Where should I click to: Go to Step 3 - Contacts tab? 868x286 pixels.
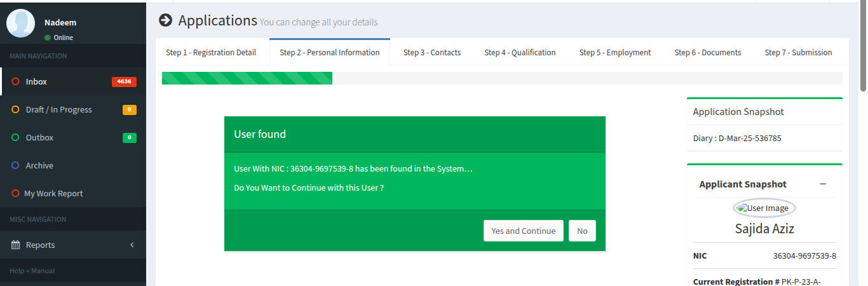(432, 52)
